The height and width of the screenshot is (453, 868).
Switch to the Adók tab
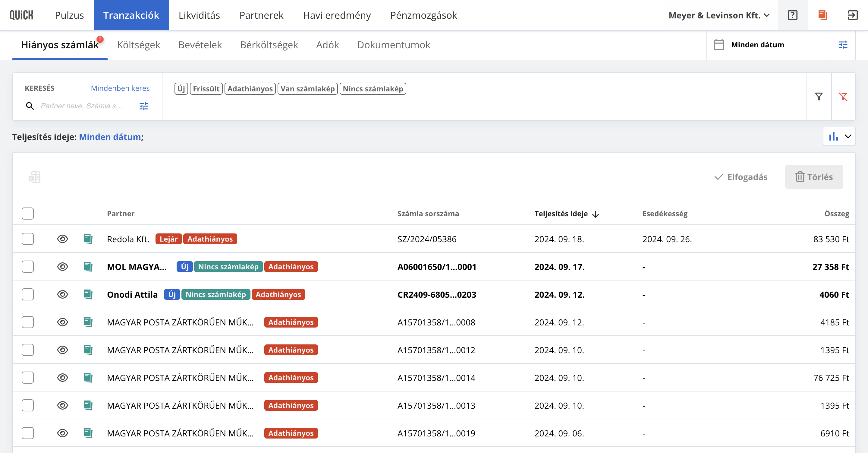tap(328, 45)
